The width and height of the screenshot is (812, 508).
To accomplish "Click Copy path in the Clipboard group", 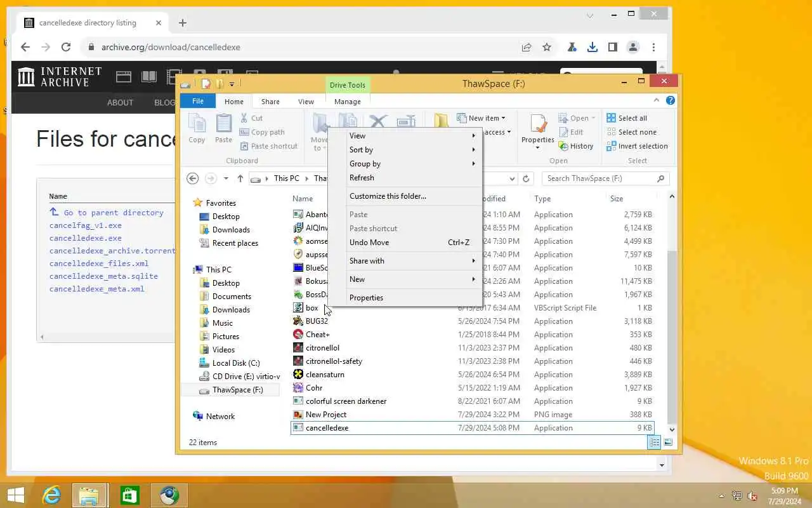I will 262,132.
